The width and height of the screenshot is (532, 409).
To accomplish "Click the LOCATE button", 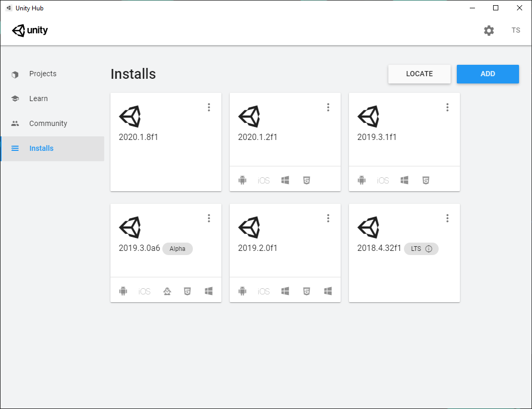I will tap(419, 74).
